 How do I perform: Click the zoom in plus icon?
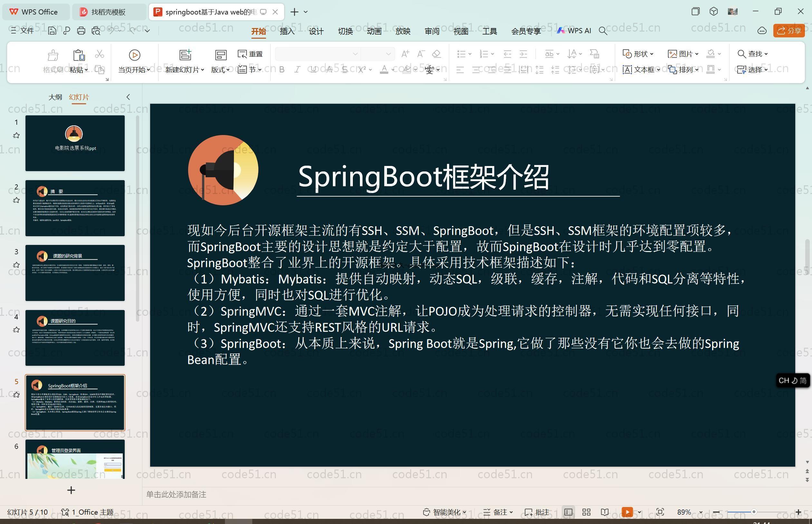(798, 512)
